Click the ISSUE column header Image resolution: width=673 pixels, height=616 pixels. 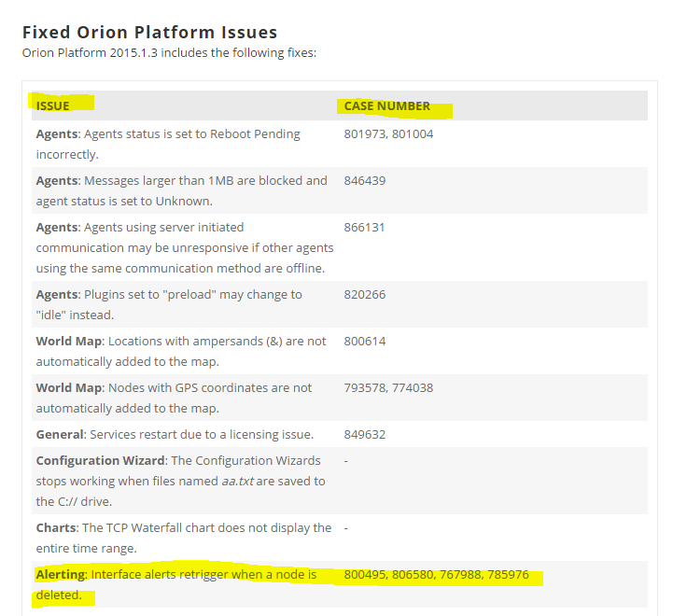click(x=52, y=105)
